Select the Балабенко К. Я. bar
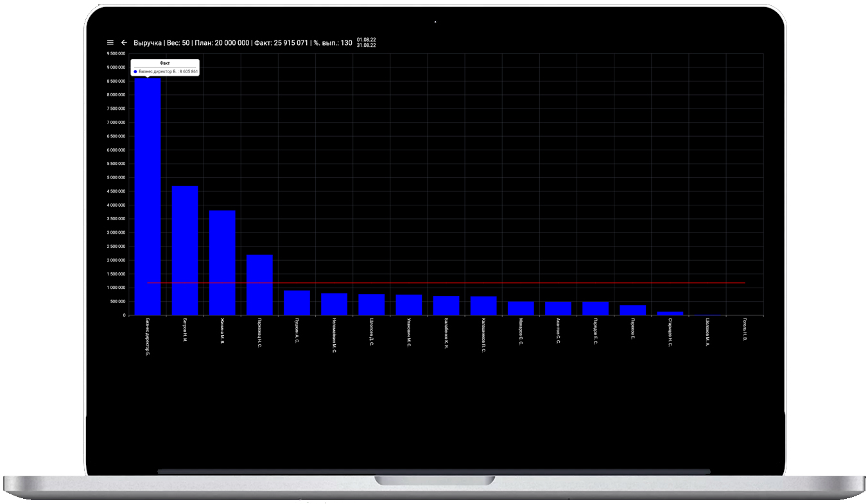 [x=446, y=306]
